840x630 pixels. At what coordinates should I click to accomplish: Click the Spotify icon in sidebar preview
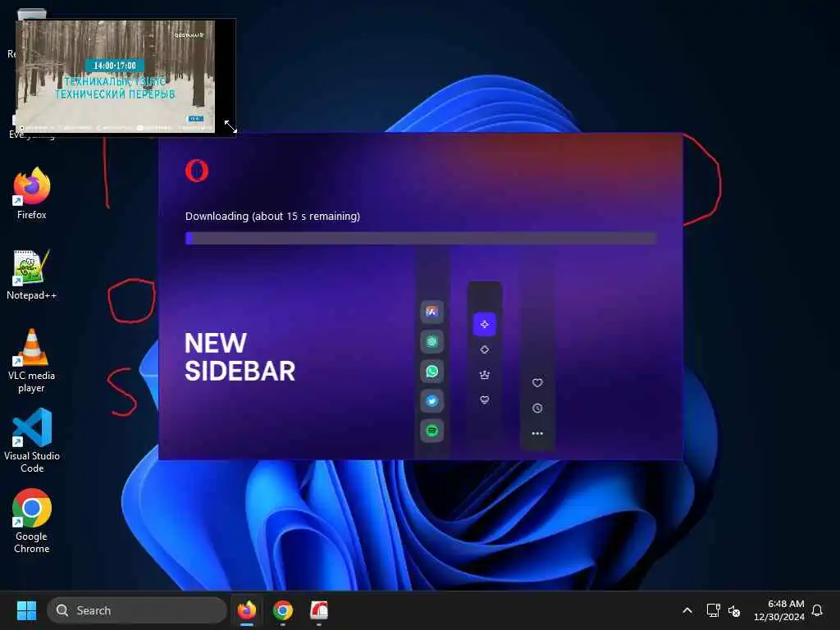click(x=431, y=430)
